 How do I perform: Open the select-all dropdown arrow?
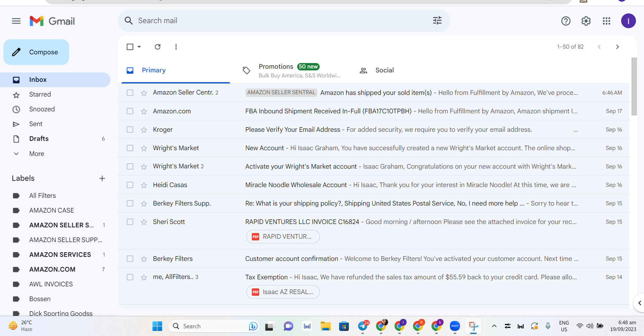(x=139, y=47)
